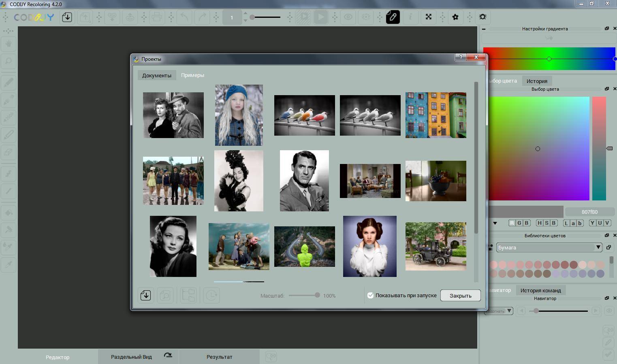Screen dimensions: 617x364
Task: Click the preview magnifier icon in the Projects dialog
Action: 165,295
